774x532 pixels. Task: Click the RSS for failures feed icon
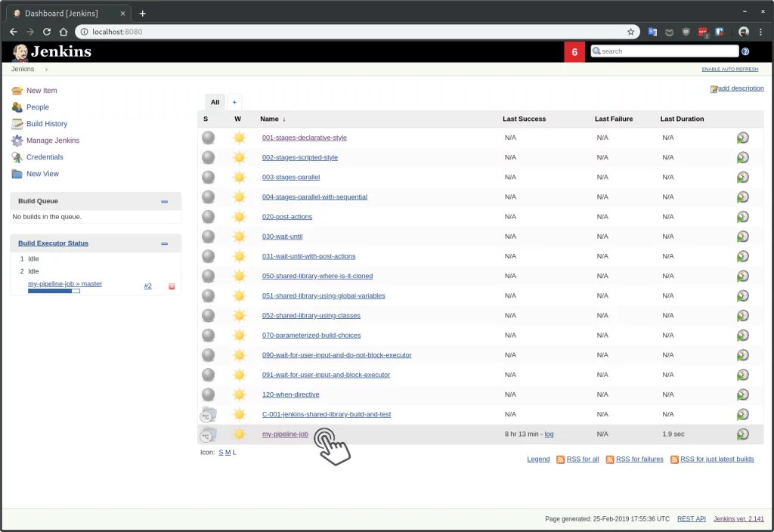click(x=610, y=460)
